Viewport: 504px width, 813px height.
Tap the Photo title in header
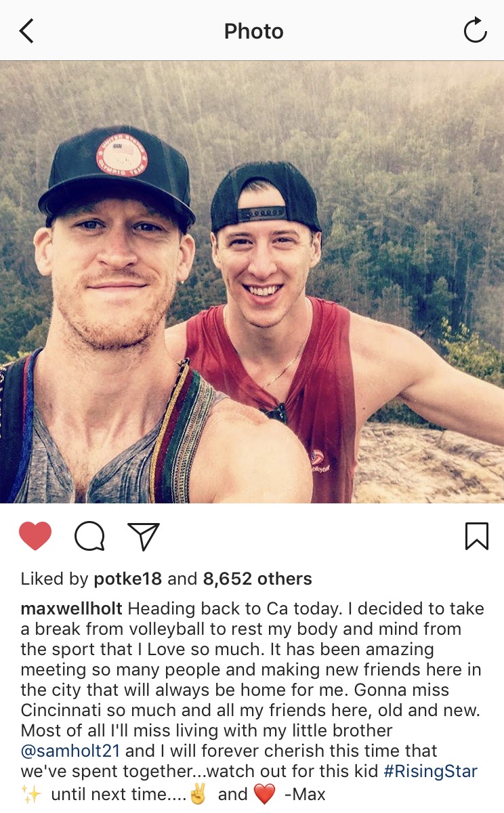point(253,31)
